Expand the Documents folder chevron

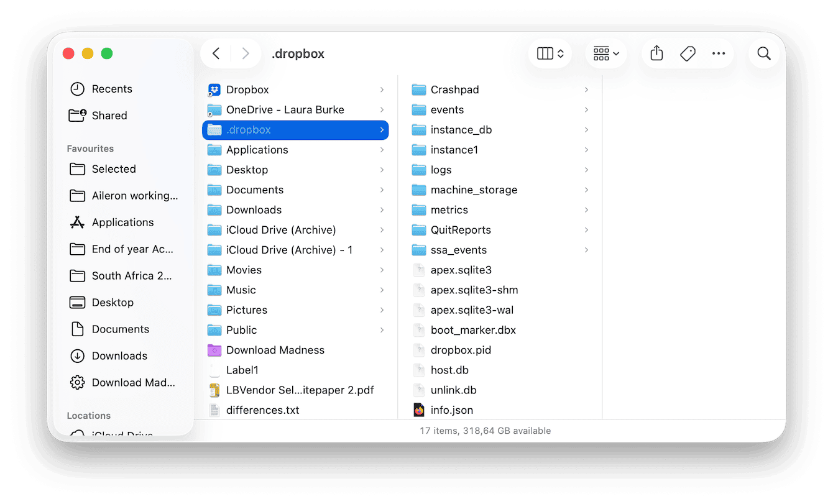pos(384,190)
